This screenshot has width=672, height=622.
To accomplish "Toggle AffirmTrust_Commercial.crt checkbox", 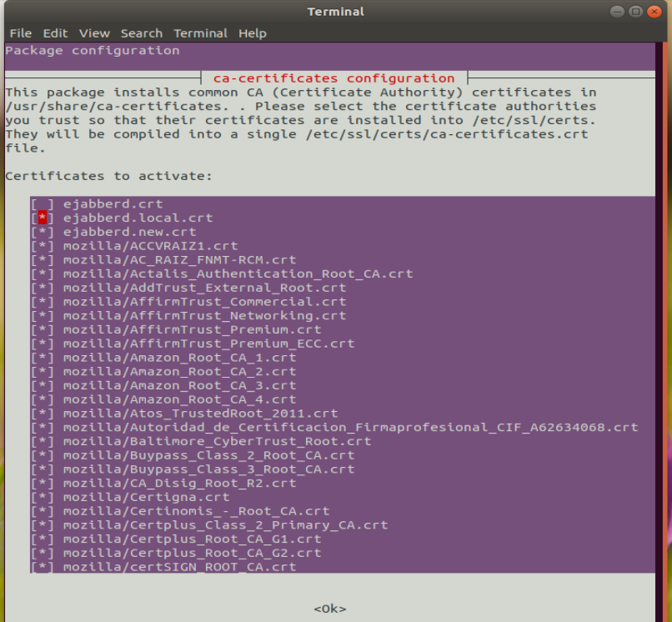I will pyautogui.click(x=43, y=302).
